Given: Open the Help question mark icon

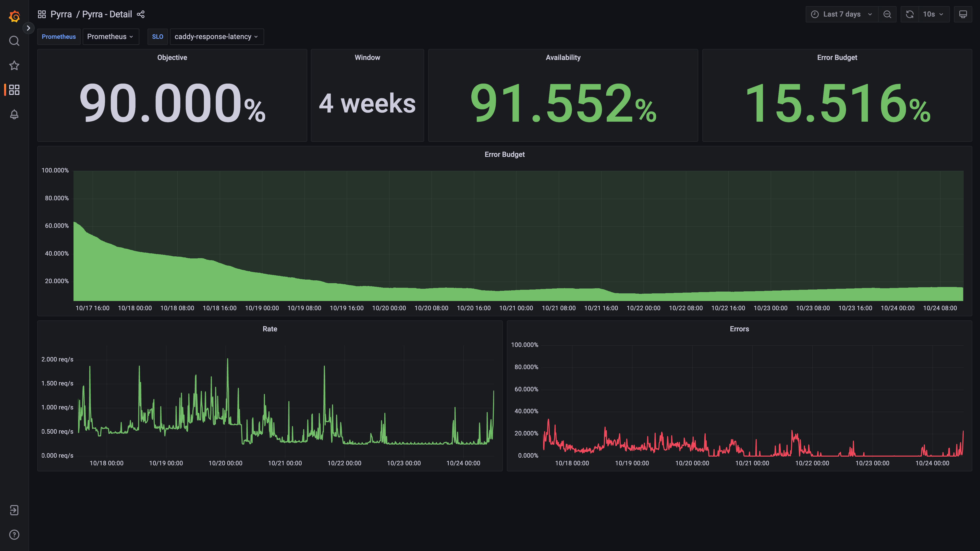Looking at the screenshot, I should click(x=14, y=535).
